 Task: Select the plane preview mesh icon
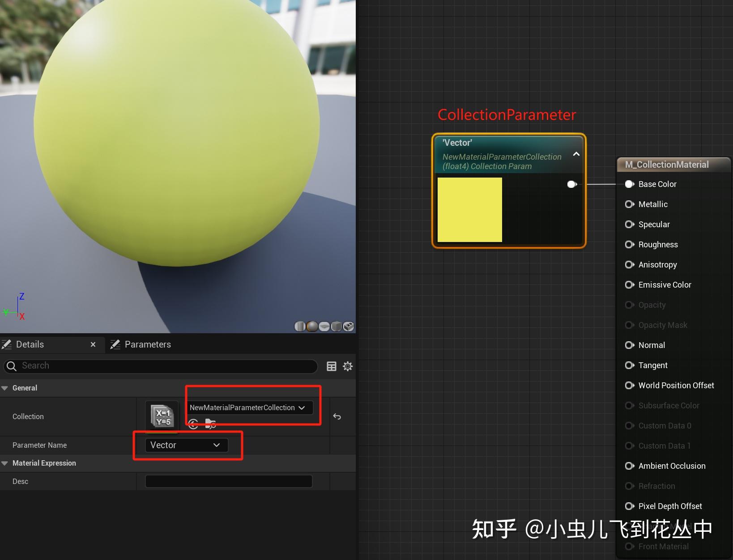coord(324,327)
